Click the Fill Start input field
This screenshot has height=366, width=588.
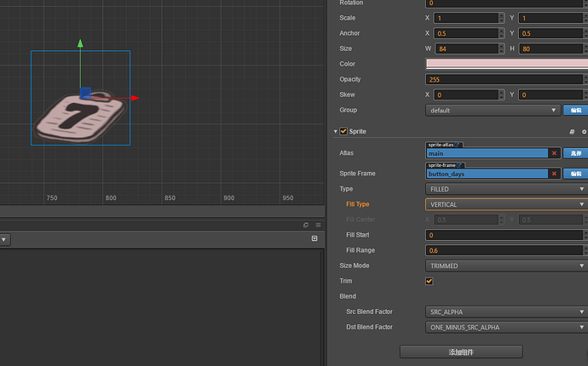[504, 235]
